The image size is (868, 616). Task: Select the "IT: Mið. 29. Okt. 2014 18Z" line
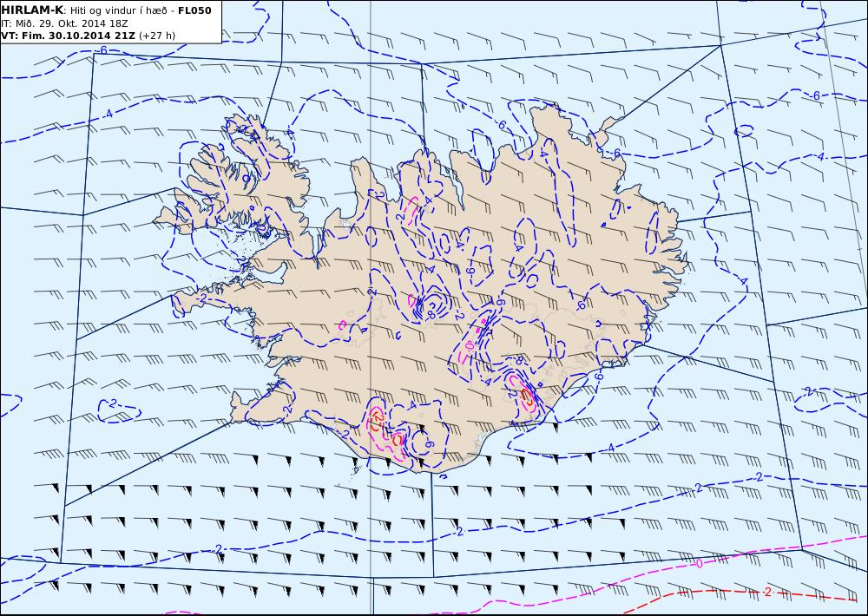click(65, 23)
